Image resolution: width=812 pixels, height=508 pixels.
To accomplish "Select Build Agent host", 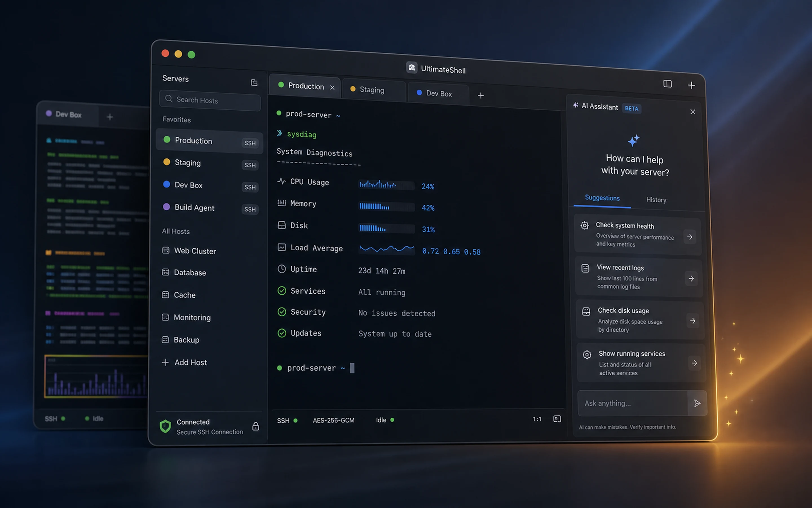I will point(209,208).
